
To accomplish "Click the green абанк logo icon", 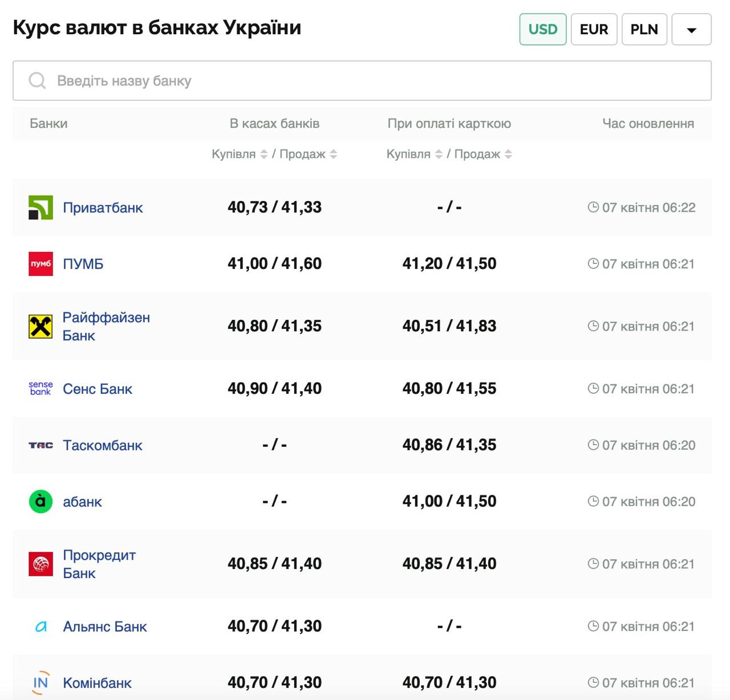I will (x=40, y=502).
